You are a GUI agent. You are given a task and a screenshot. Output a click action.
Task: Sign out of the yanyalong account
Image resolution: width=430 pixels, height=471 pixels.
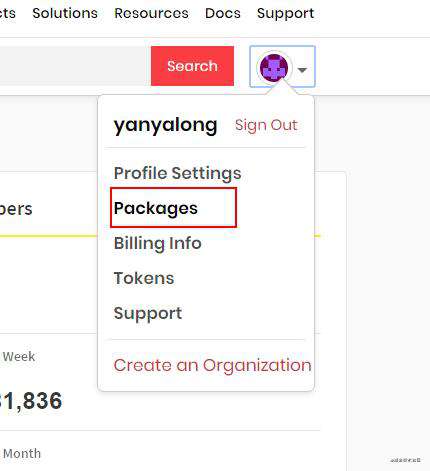click(266, 125)
